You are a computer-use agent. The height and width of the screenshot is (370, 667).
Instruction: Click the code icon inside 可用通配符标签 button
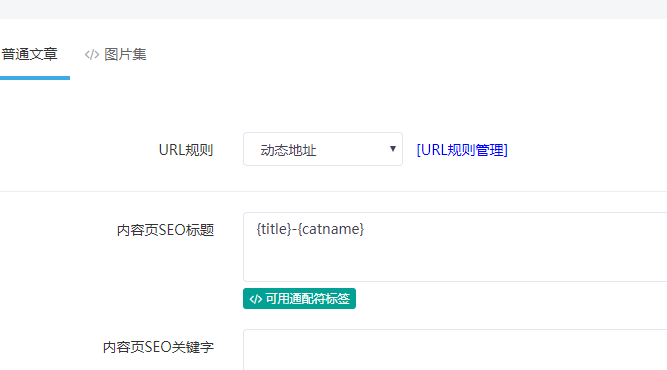point(256,299)
